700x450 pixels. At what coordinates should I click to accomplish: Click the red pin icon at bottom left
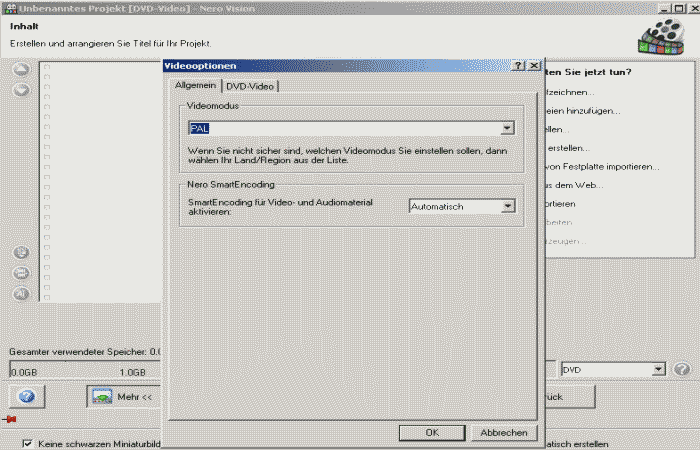[x=11, y=420]
